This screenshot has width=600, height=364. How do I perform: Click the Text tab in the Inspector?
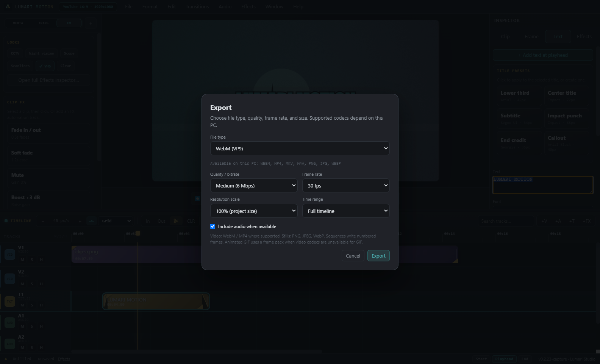pos(558,37)
